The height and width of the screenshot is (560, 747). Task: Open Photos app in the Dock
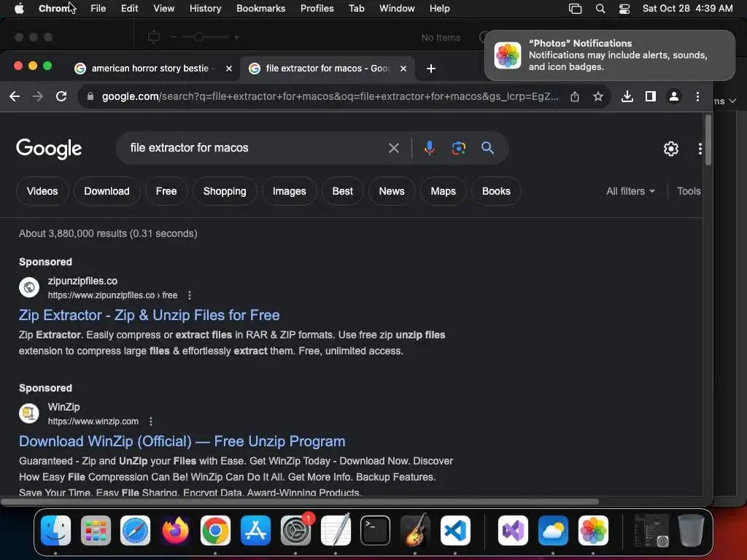(x=593, y=531)
